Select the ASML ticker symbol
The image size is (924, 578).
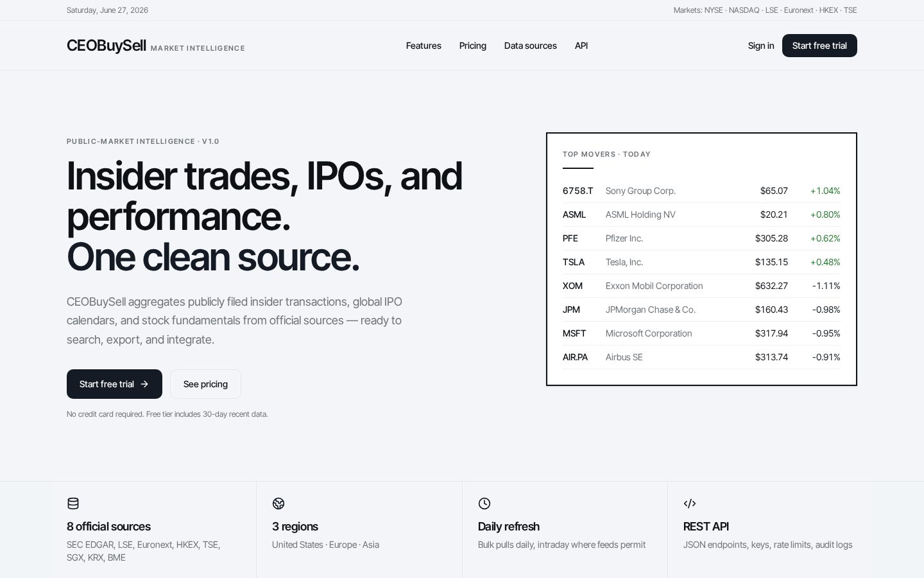point(574,215)
